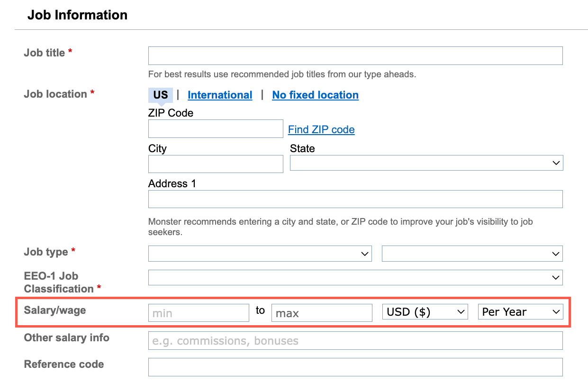The width and height of the screenshot is (588, 383).
Task: Click the salary max field
Action: click(x=322, y=313)
